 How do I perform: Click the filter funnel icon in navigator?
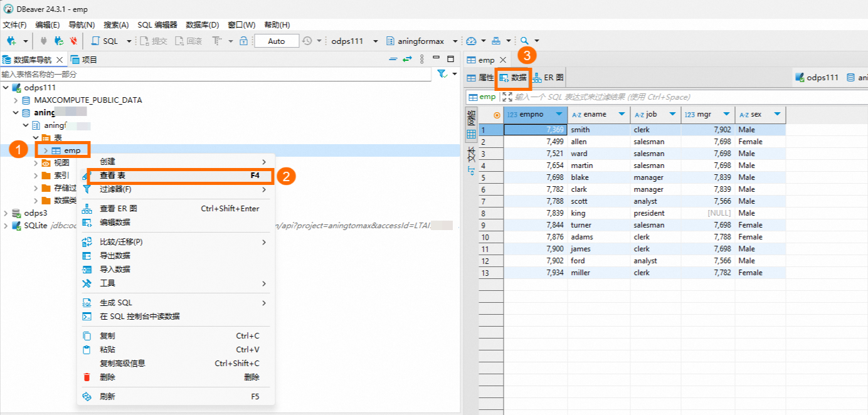[442, 74]
